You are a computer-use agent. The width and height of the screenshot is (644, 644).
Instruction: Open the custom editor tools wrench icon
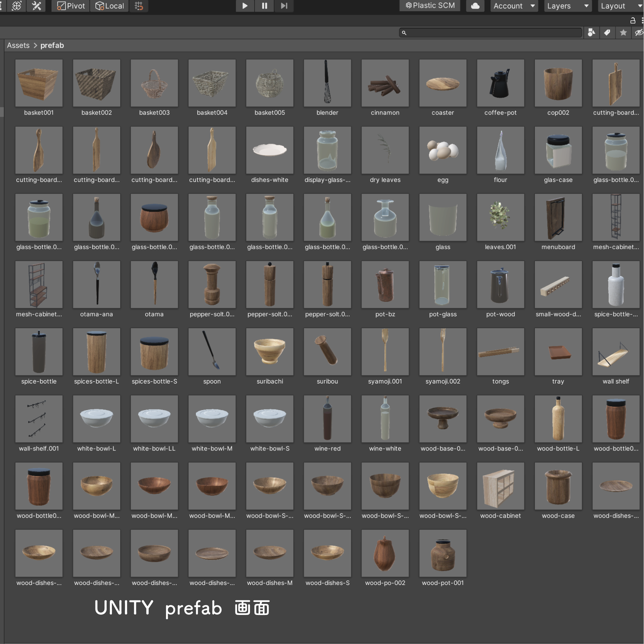(36, 6)
